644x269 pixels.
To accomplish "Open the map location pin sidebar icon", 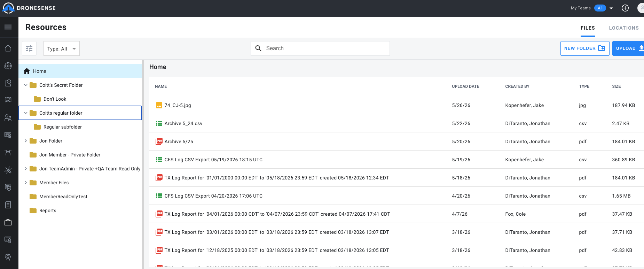I will pyautogui.click(x=8, y=83).
